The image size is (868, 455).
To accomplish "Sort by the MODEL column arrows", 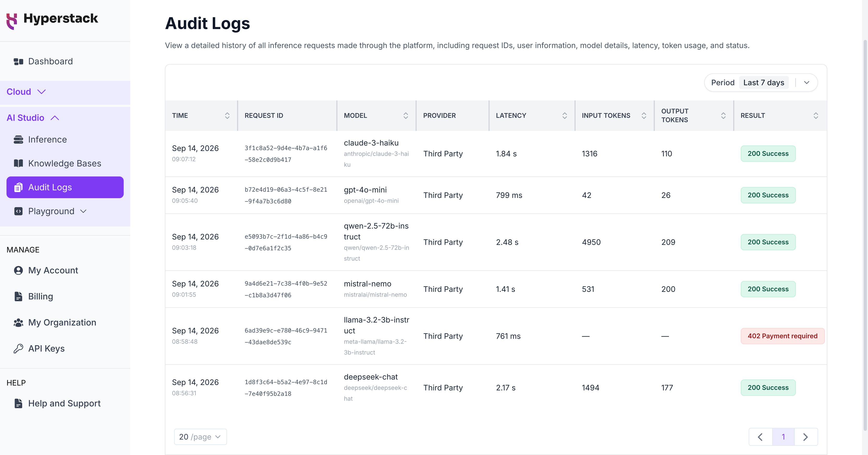I will pos(406,116).
